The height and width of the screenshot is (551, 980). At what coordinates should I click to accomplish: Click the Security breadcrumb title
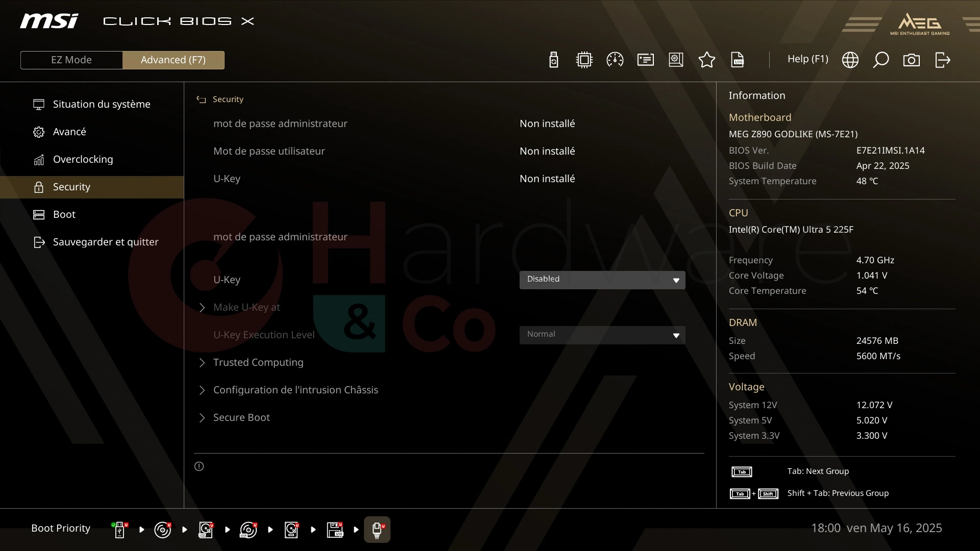pos(228,99)
